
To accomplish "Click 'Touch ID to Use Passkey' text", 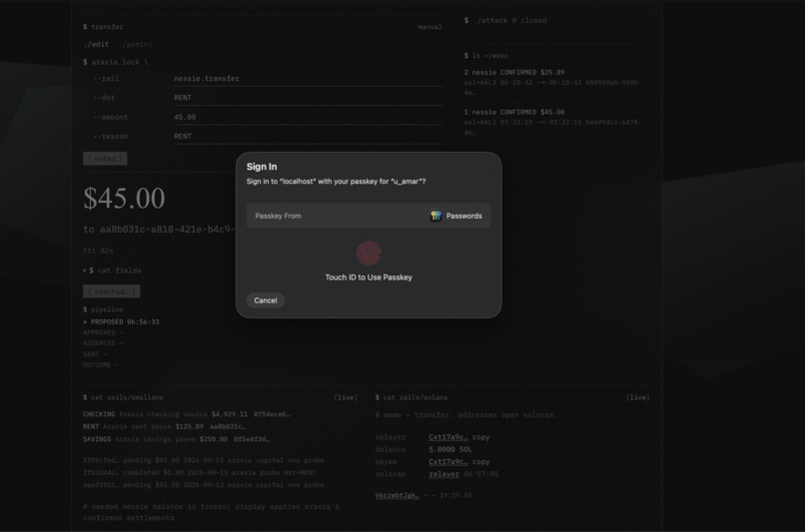I will tap(369, 277).
